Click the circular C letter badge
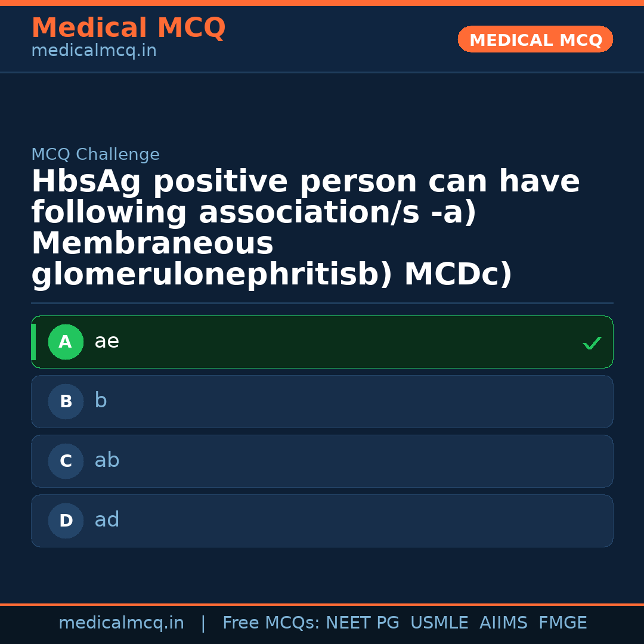Screen dimensions: 644x644 click(66, 461)
